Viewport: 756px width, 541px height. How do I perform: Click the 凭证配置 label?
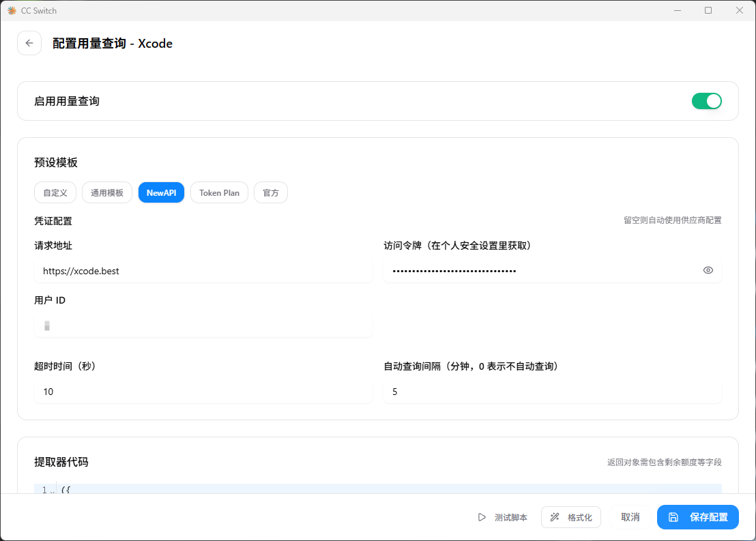53,221
